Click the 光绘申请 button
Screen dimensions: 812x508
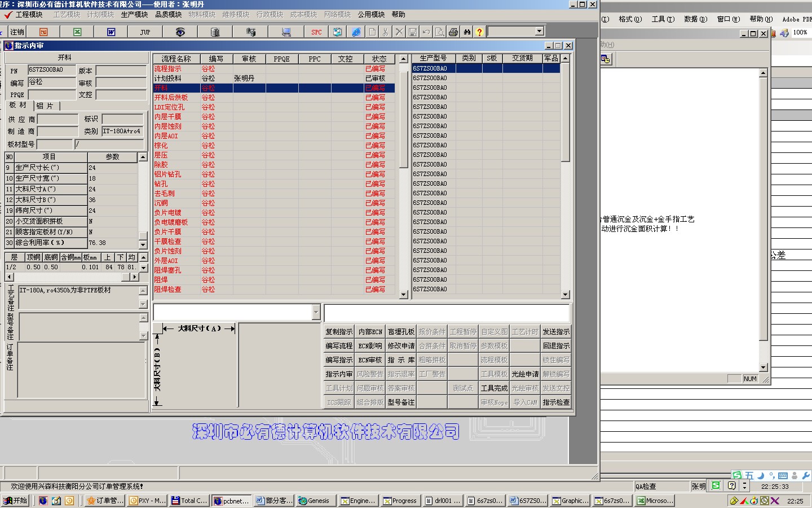[x=525, y=374]
